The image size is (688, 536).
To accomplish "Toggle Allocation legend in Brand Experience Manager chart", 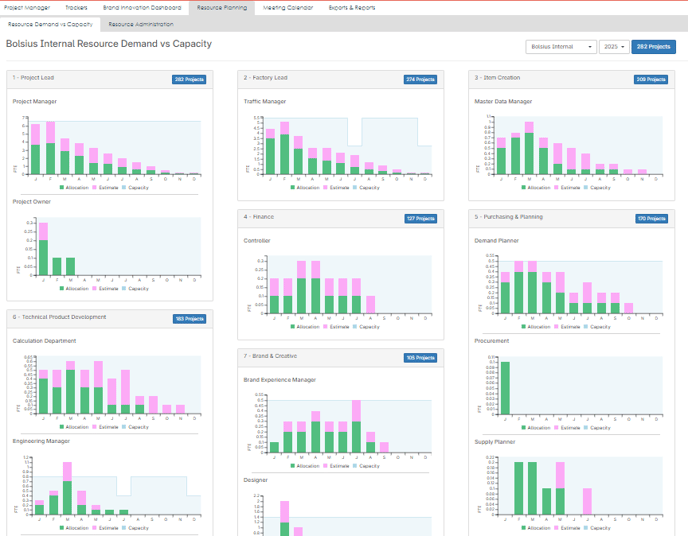I will coord(305,466).
